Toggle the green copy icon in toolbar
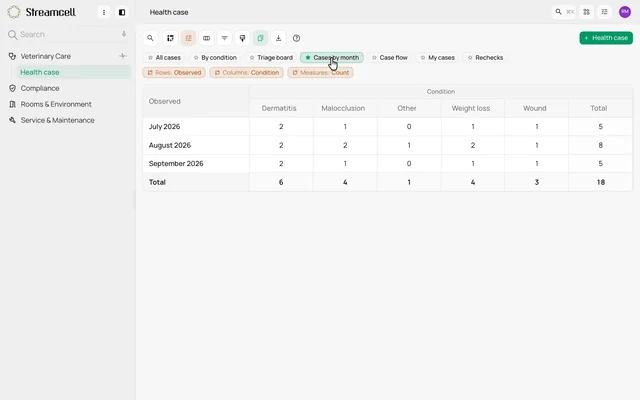 260,38
